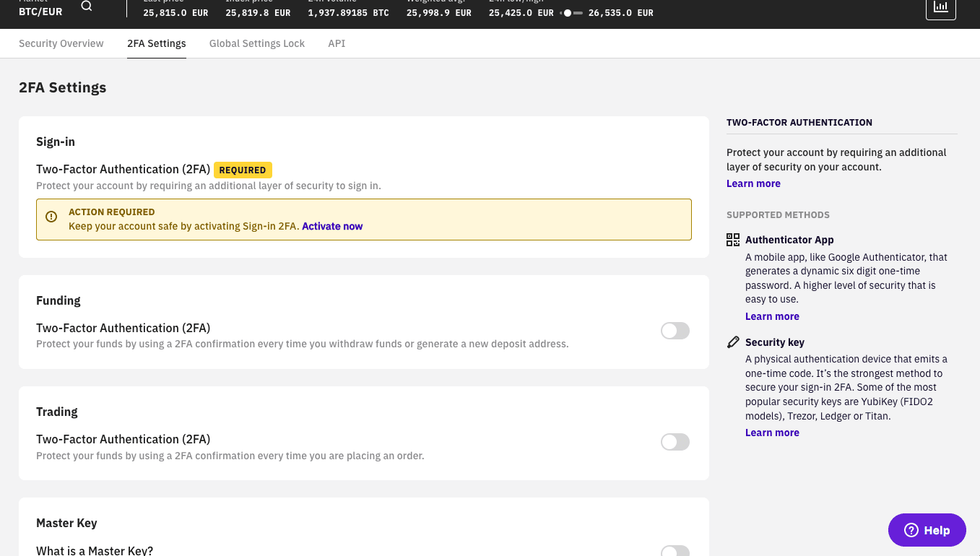Click the Security key title text
Viewport: 980px width, 556px height.
coord(775,342)
